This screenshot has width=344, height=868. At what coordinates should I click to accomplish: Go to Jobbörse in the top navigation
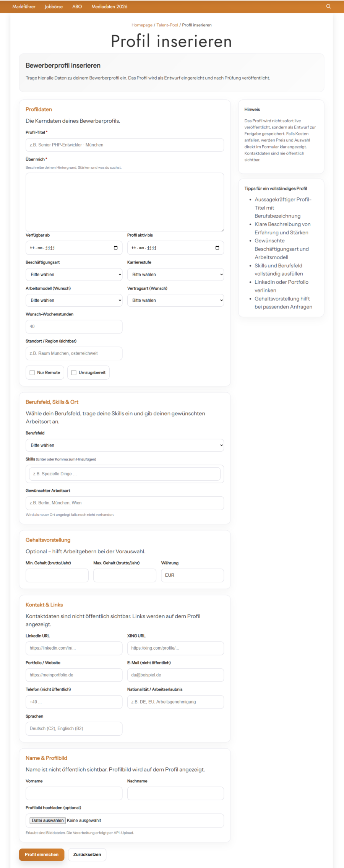[54, 7]
